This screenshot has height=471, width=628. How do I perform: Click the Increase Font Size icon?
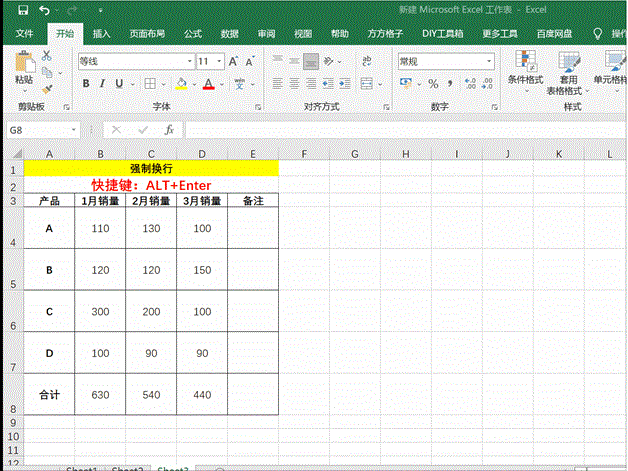click(x=235, y=61)
